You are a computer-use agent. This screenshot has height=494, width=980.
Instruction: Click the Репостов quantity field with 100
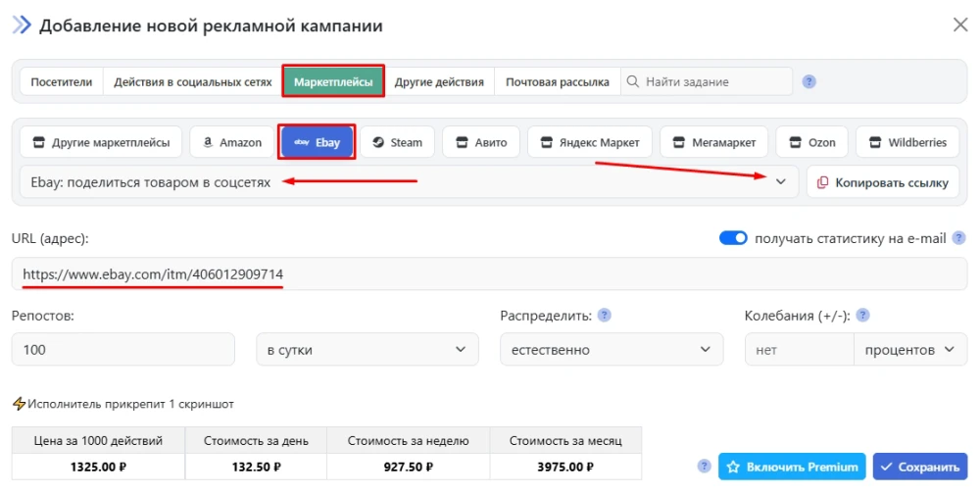coord(123,350)
